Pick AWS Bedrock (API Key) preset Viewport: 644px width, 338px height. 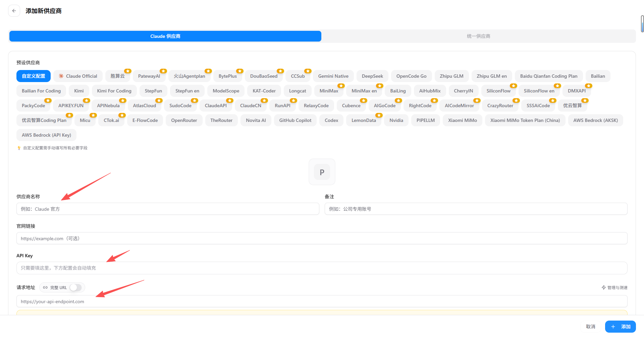click(x=47, y=135)
